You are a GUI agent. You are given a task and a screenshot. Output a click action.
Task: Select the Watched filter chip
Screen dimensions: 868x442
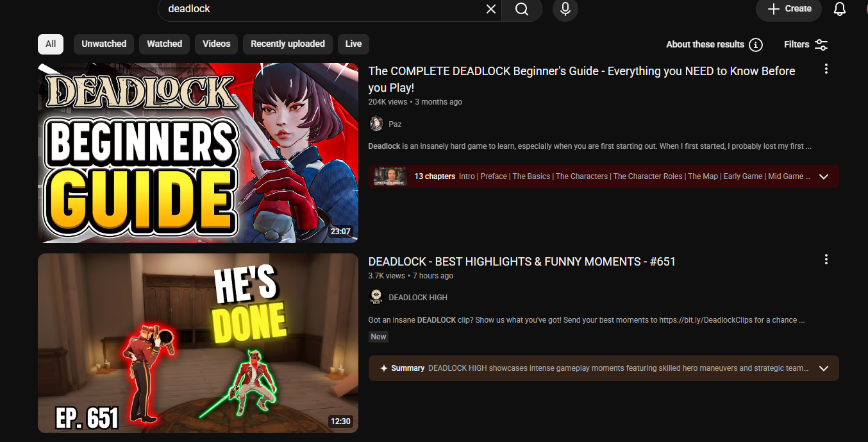point(165,44)
